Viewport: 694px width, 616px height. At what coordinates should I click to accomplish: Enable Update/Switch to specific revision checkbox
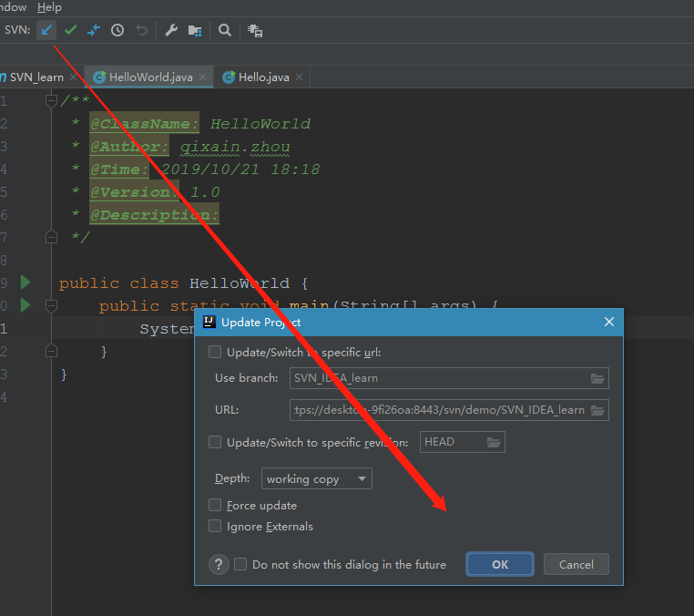215,442
